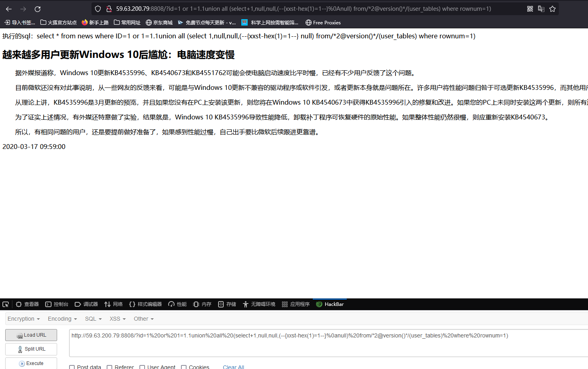Select the HackBar devtools tab

click(x=330, y=304)
